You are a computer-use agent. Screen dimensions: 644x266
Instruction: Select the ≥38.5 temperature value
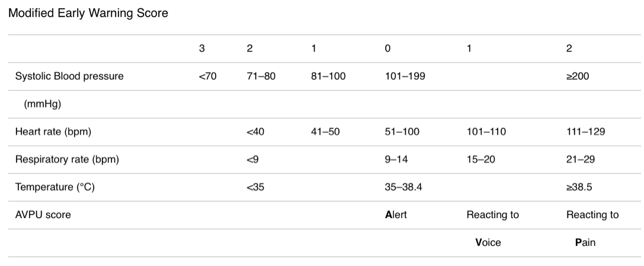click(x=579, y=187)
